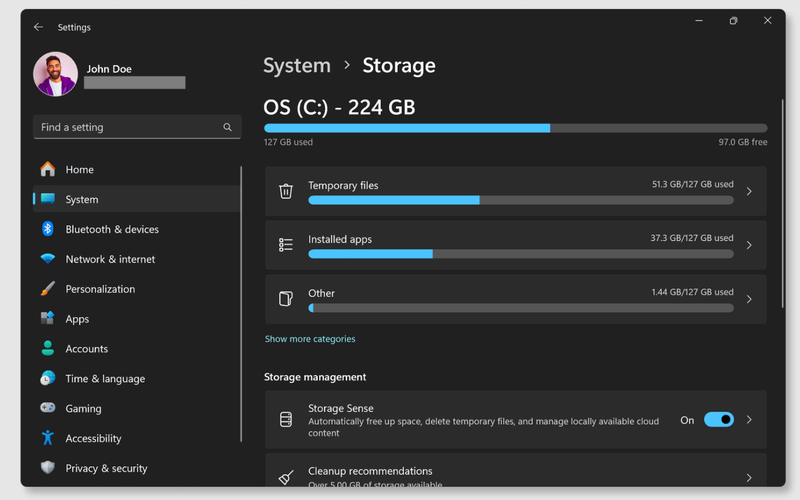
Task: Click the Cleanup recommendations broom icon
Action: [286, 478]
